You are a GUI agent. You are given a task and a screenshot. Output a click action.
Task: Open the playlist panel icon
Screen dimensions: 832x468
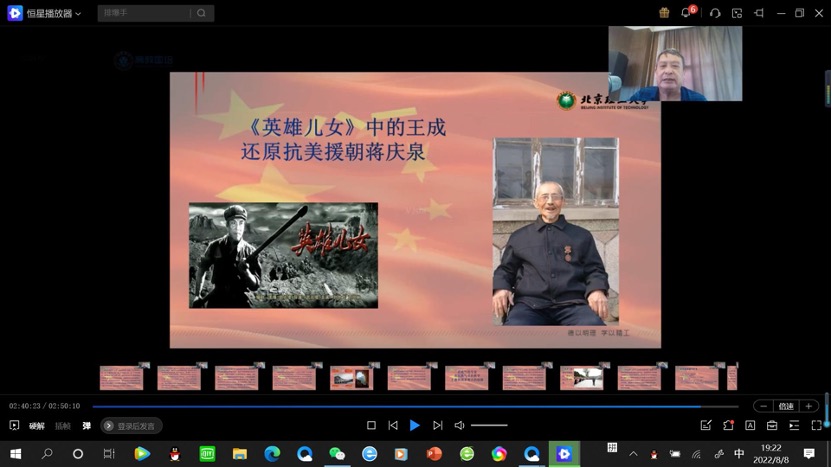click(794, 425)
